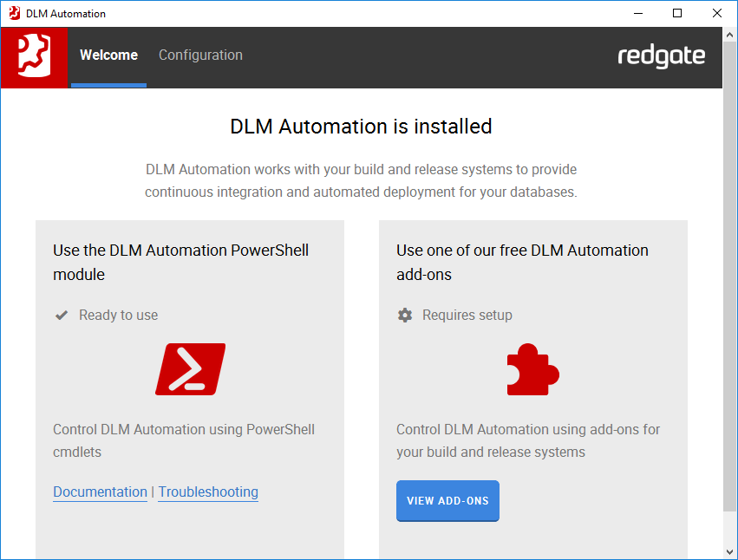Click the scrollbar up arrow

[729, 36]
